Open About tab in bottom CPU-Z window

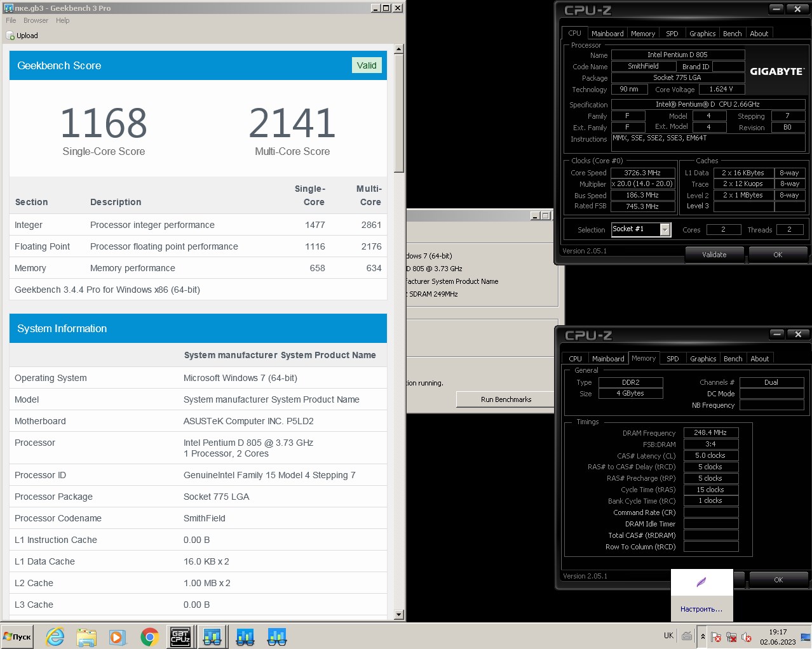pos(760,359)
